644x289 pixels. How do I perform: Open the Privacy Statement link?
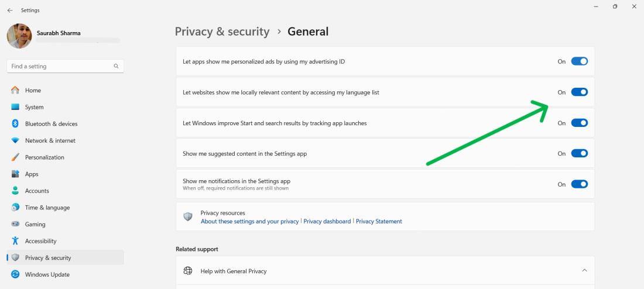pos(379,222)
